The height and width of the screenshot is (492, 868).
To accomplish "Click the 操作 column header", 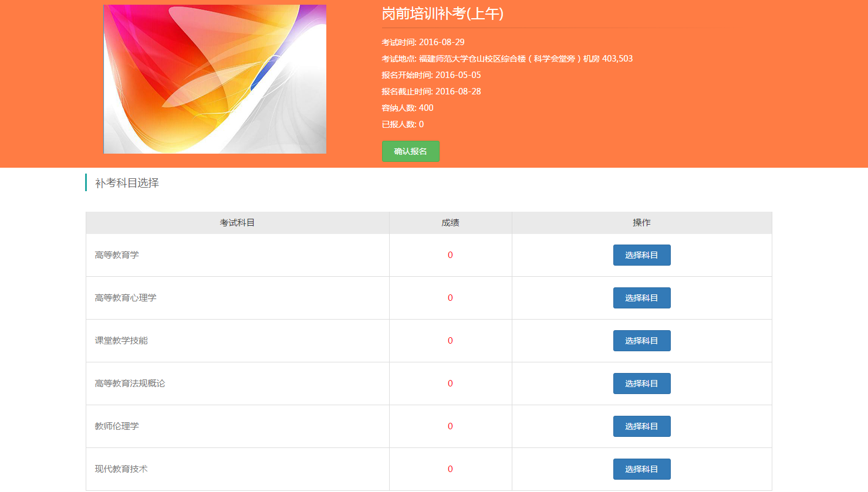I will [x=641, y=223].
